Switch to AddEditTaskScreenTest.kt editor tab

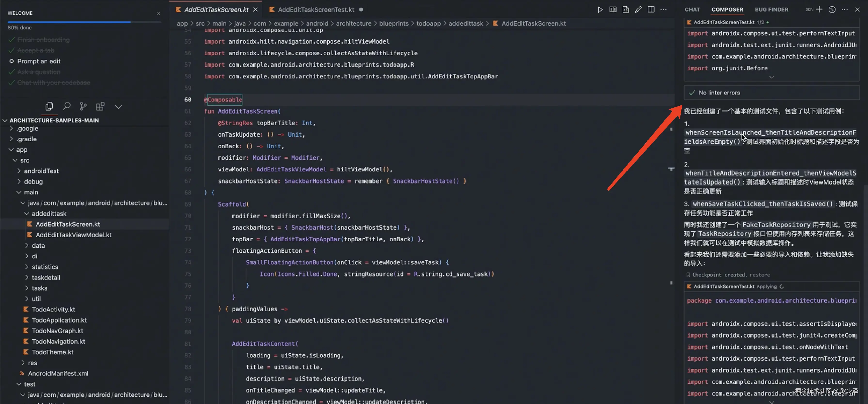click(x=316, y=10)
